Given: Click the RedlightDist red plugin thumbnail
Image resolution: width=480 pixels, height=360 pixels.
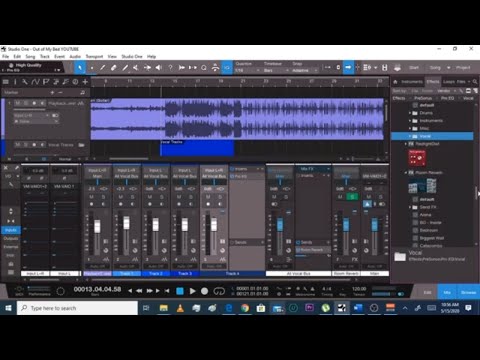Looking at the screenshot, I should tap(417, 158).
